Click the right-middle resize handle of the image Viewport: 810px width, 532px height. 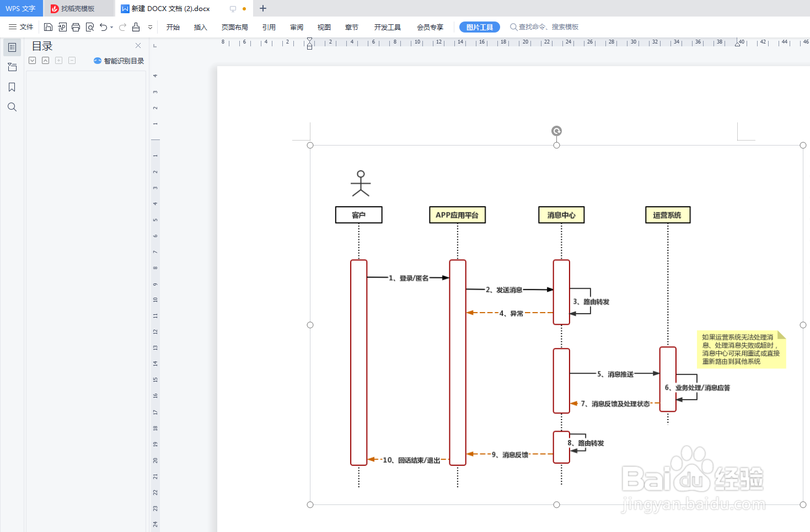[x=803, y=325]
